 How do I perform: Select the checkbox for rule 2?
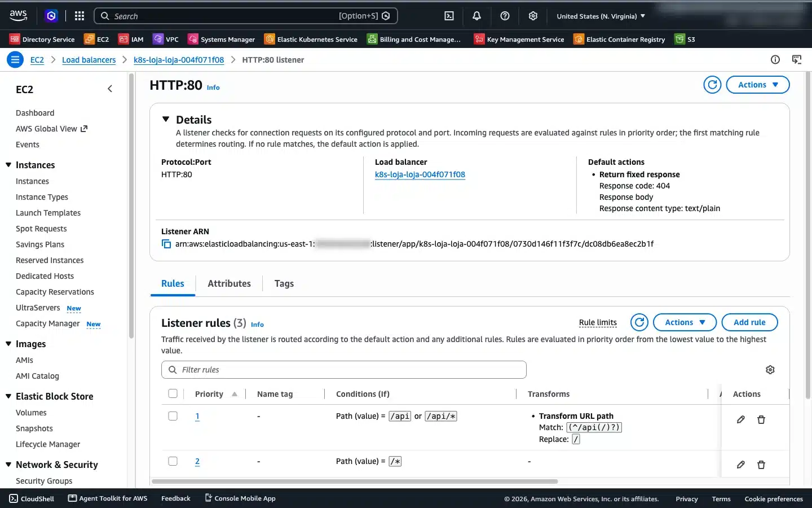[173, 461]
